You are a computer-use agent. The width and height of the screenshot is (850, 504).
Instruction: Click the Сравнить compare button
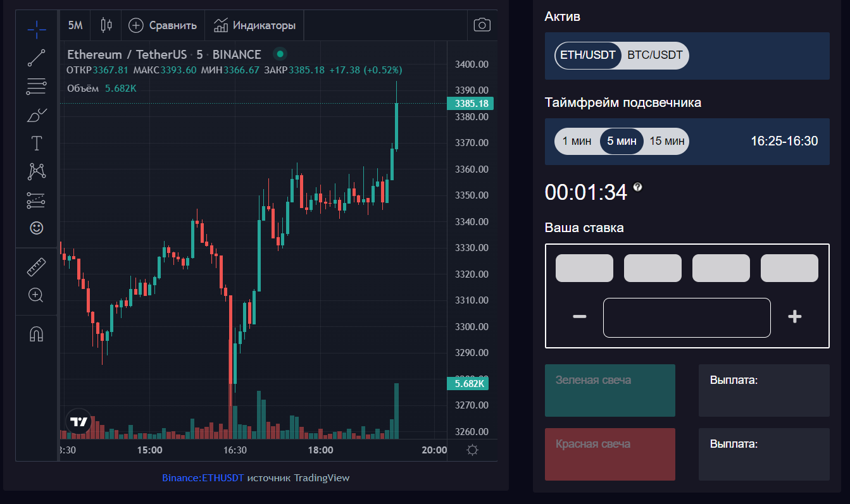pyautogui.click(x=163, y=25)
